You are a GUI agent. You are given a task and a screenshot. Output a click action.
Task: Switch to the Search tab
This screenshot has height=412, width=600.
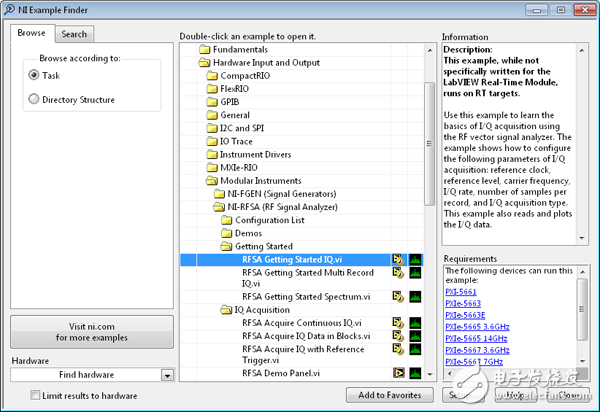[x=74, y=34]
